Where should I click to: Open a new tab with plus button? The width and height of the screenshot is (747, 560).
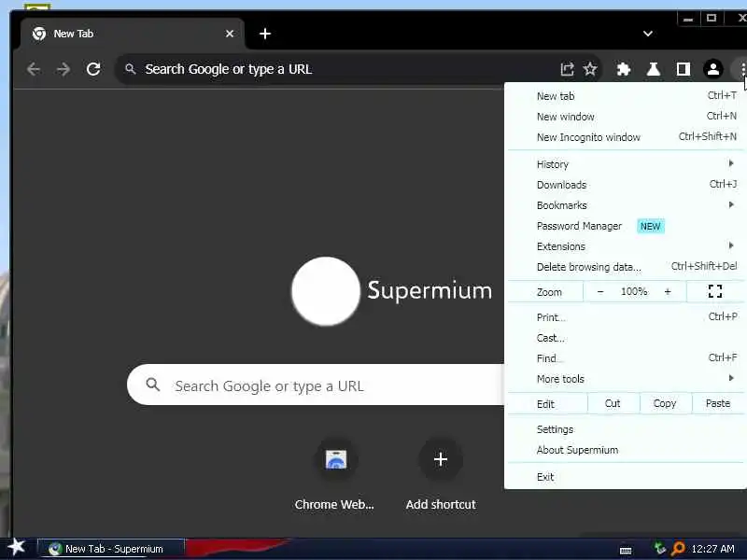pyautogui.click(x=265, y=34)
